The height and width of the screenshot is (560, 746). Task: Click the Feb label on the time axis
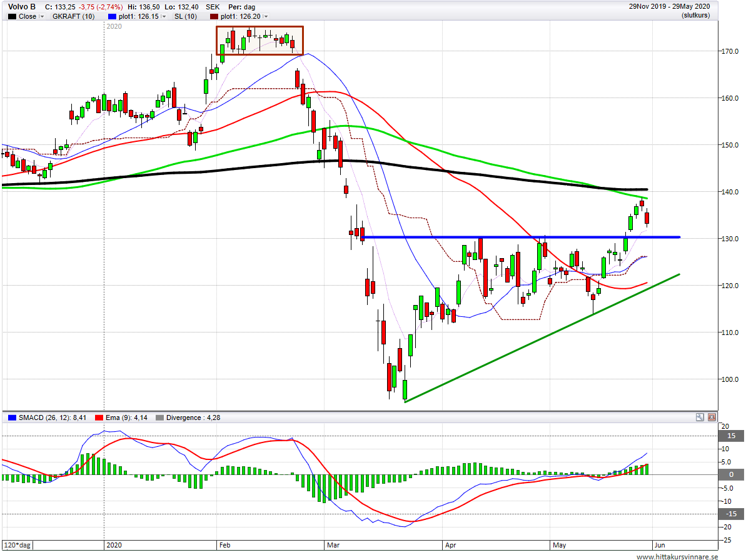click(x=224, y=545)
